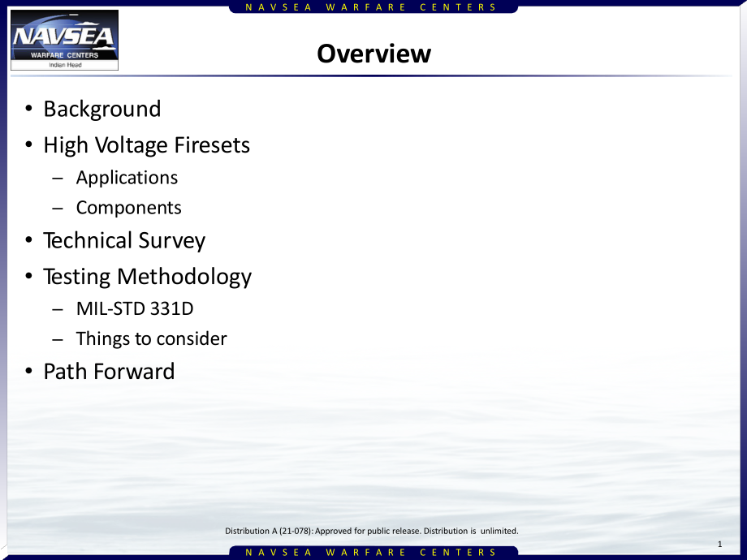Select the "Components" sub-bullet
The height and width of the screenshot is (560, 747).
pyautogui.click(x=128, y=208)
